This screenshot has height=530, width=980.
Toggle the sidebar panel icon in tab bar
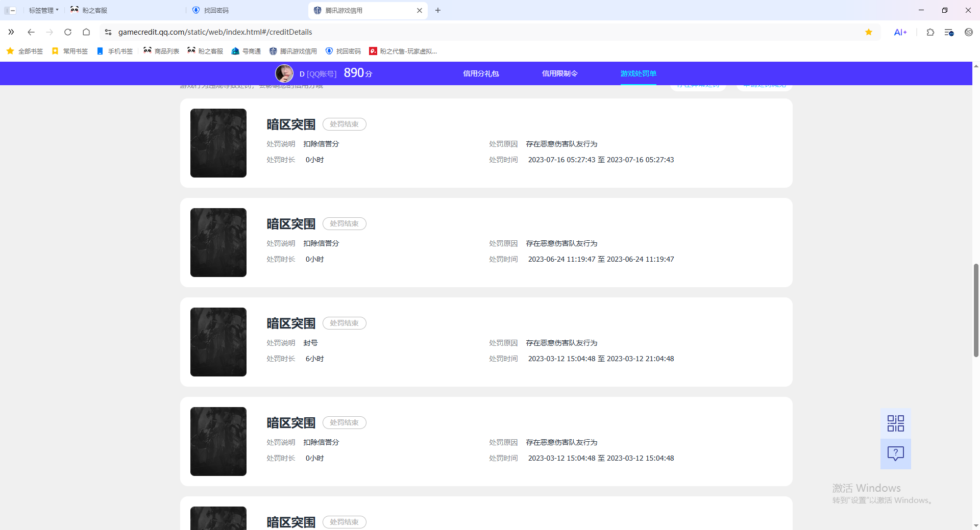[10, 10]
